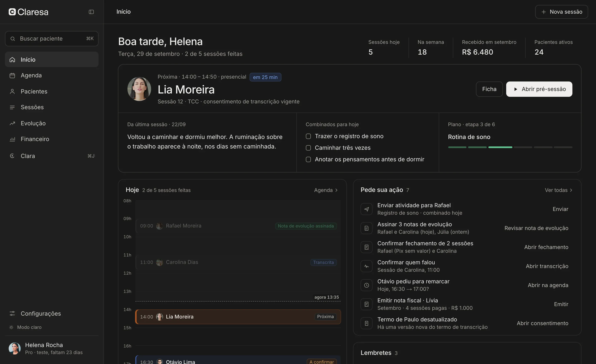Click Revisar nota de evolução
This screenshot has height=364, width=596.
pos(536,228)
